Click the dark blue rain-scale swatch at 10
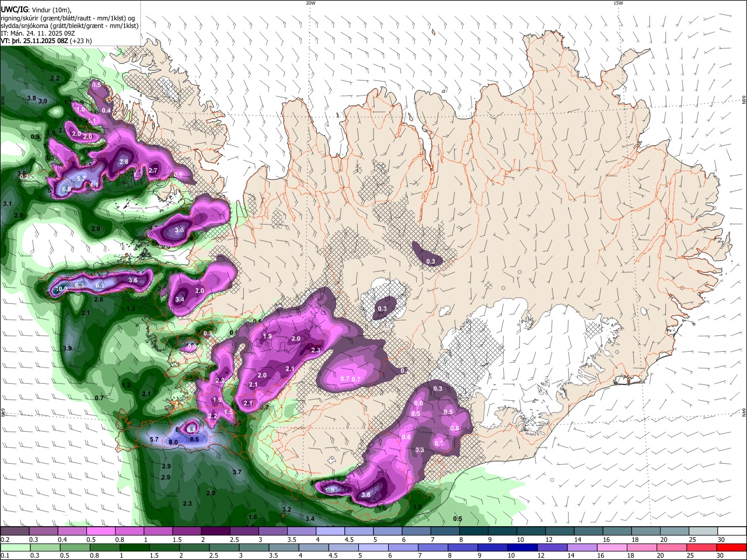The width and height of the screenshot is (747, 560). tap(522, 548)
